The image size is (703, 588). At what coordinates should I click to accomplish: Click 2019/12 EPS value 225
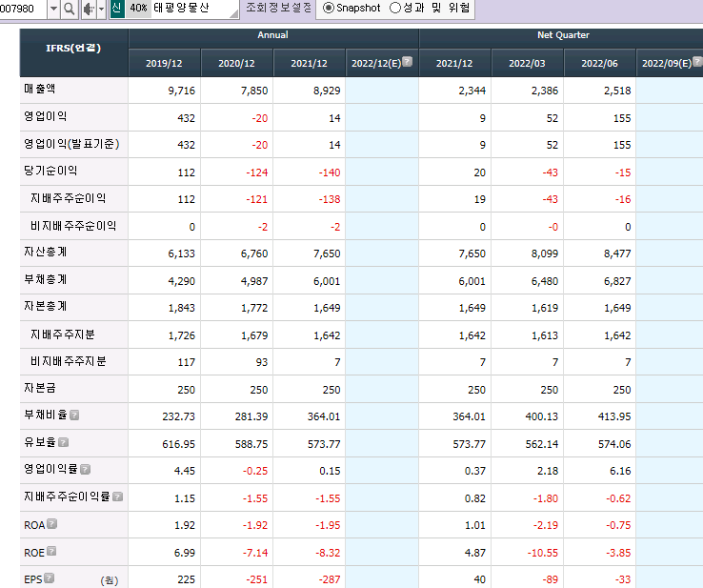coord(186,580)
